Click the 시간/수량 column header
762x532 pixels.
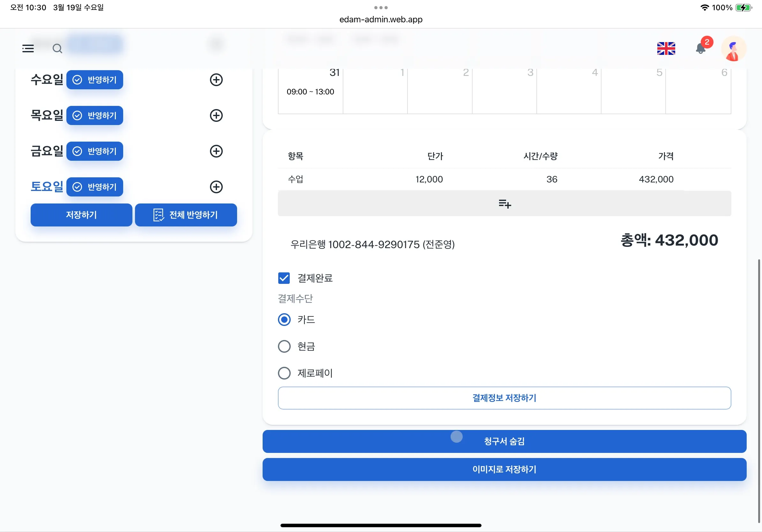click(x=541, y=156)
